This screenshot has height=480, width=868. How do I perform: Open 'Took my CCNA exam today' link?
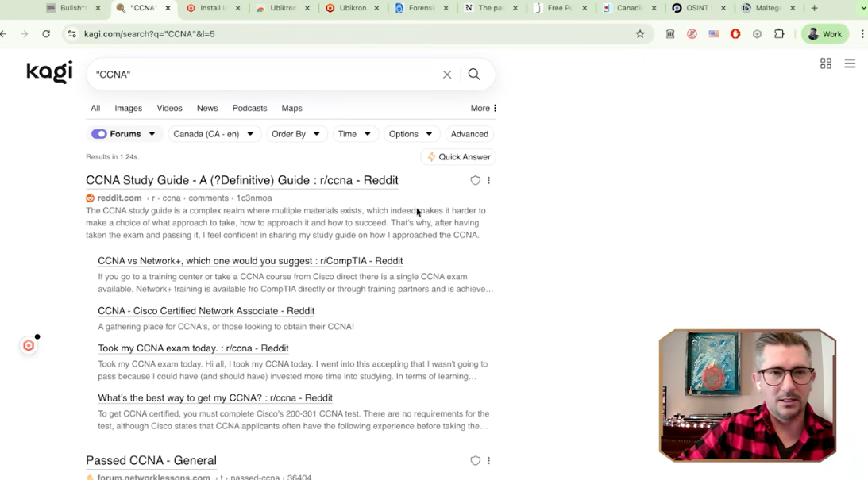[x=193, y=348]
